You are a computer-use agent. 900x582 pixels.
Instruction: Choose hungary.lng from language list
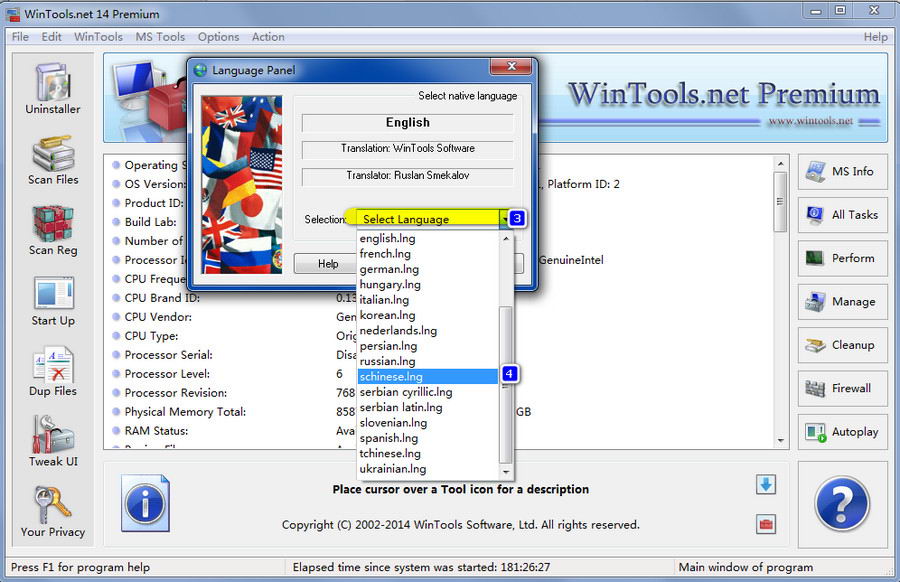click(x=428, y=285)
